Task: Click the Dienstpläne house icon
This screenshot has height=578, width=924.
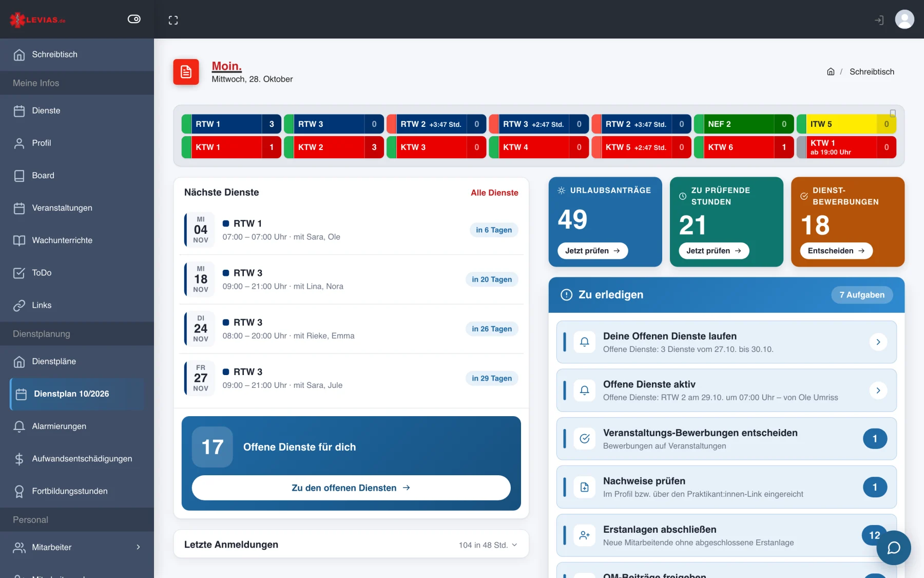Action: coord(19,362)
